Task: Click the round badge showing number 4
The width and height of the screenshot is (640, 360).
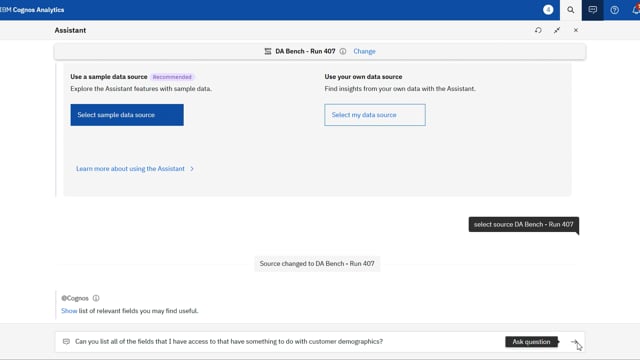Action: point(548,9)
